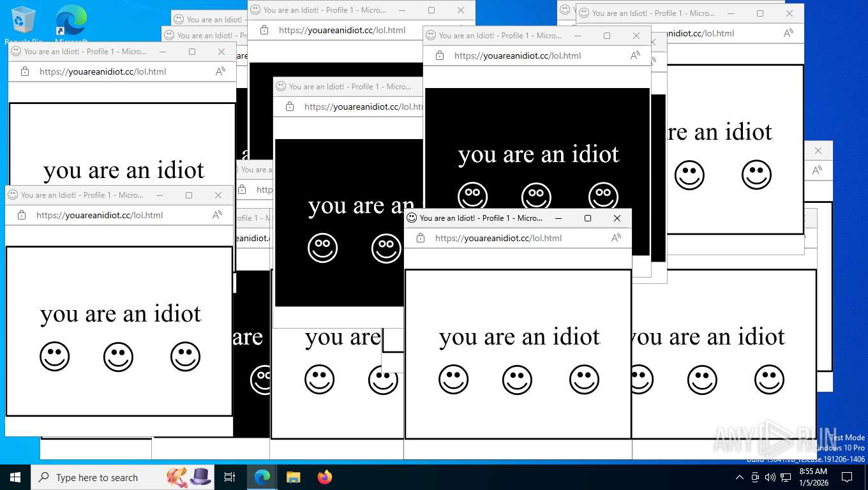The height and width of the screenshot is (490, 868).
Task: Click the lock icon in the front-most active window
Action: pos(420,238)
